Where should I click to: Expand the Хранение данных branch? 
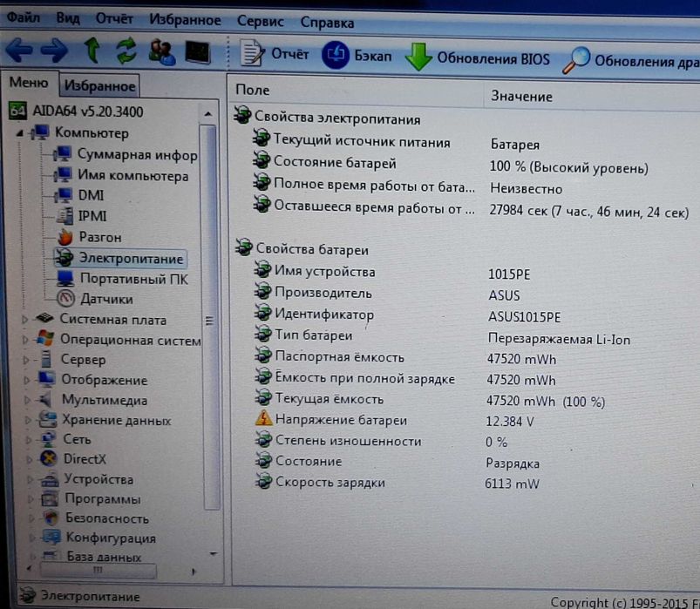click(x=28, y=420)
